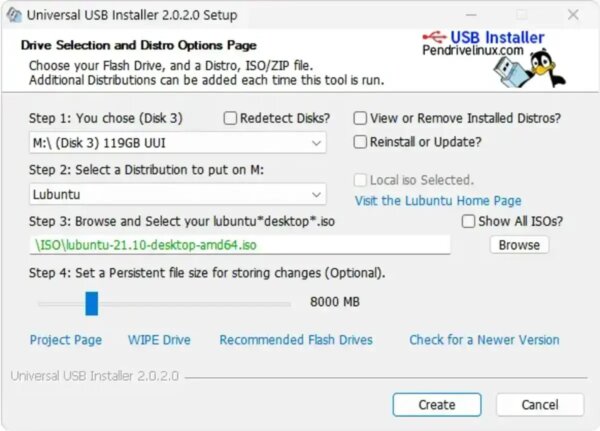Open Recommended Flash Drives link
Image resolution: width=600 pixels, height=431 pixels.
[x=296, y=340]
